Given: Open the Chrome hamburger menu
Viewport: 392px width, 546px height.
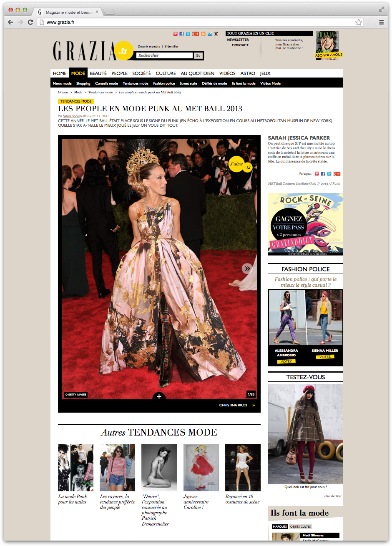Looking at the screenshot, I should point(381,22).
